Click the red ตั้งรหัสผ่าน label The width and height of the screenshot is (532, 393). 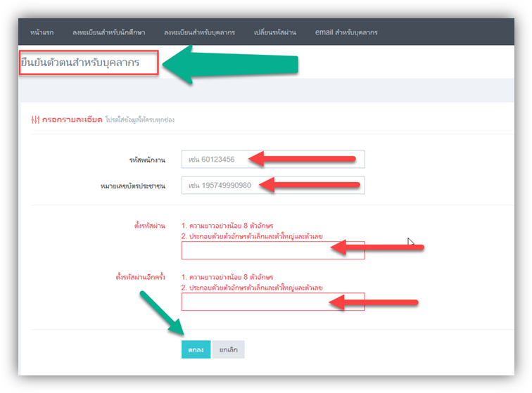click(x=149, y=226)
